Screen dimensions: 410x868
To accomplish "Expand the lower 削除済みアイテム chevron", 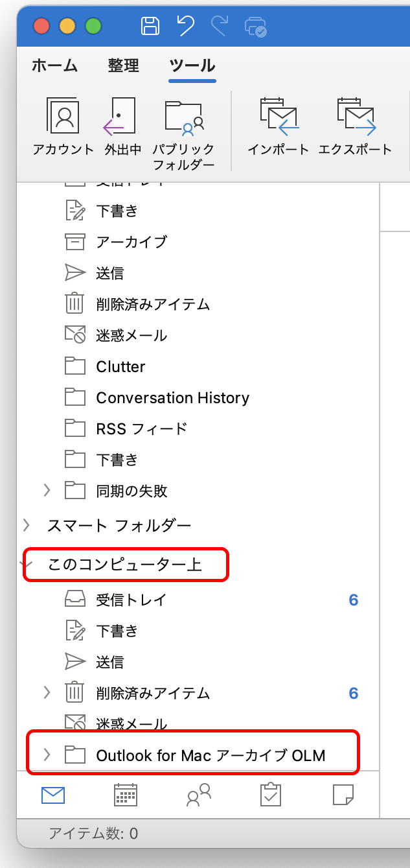I will pos(47,693).
